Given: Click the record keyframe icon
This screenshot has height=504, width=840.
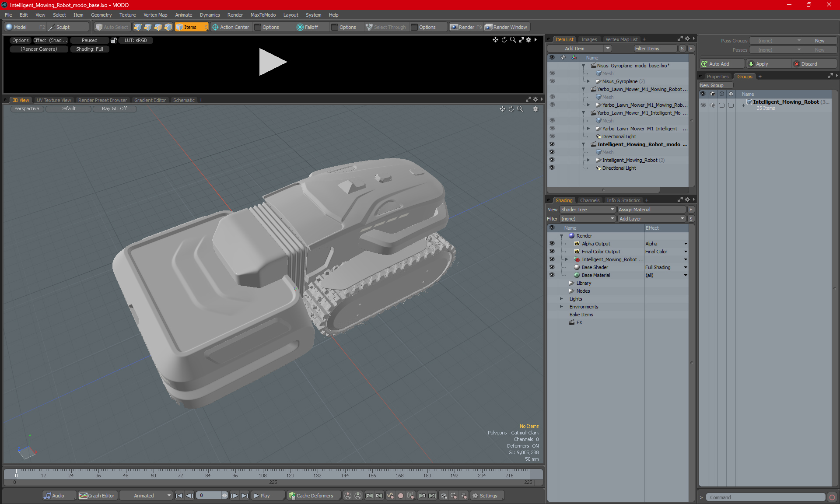Looking at the screenshot, I should [x=400, y=496].
